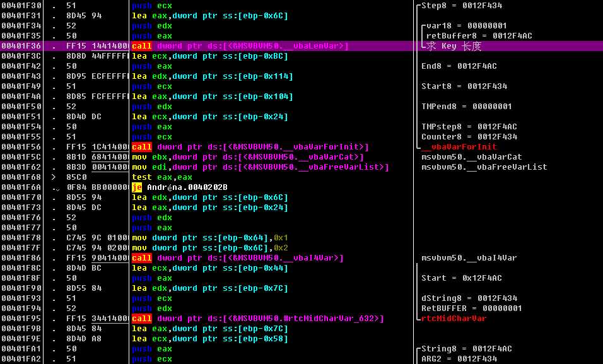
Task: Click the lea edx,[ebp-0x114] instruction
Action: (213, 76)
